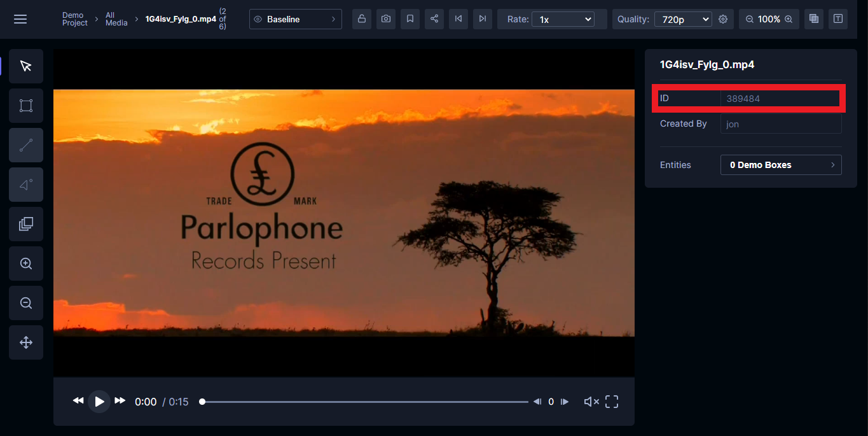This screenshot has width=868, height=436.
Task: Click the boxed T text icon in top bar
Action: click(838, 19)
